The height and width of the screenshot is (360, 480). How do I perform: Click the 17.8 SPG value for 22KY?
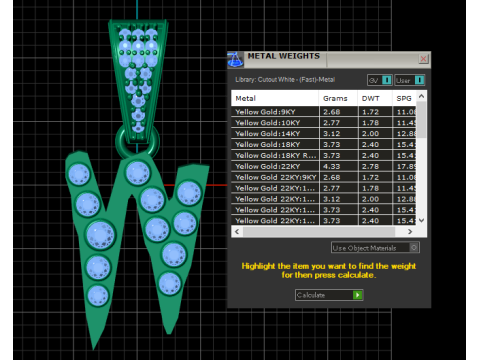pyautogui.click(x=405, y=166)
